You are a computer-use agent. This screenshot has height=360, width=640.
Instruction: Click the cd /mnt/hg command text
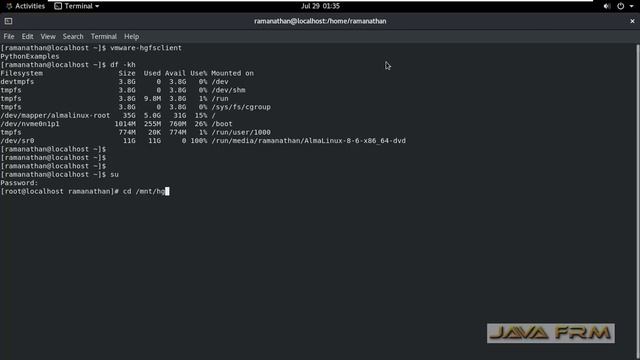click(x=144, y=191)
